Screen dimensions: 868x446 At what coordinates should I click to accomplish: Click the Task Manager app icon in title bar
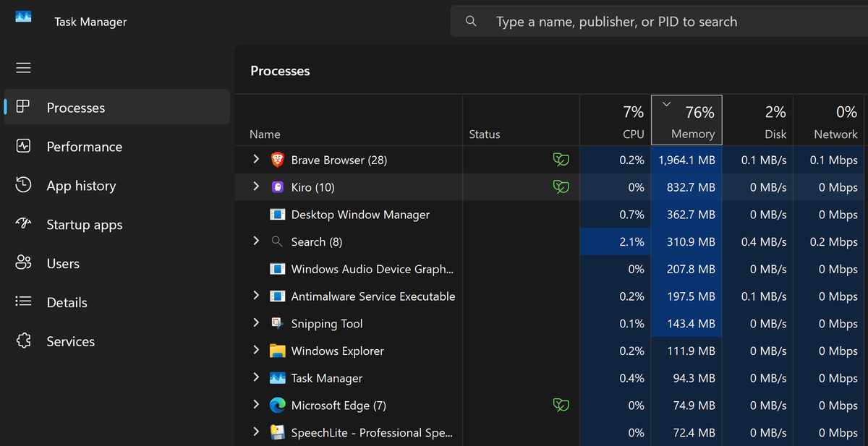(x=23, y=17)
